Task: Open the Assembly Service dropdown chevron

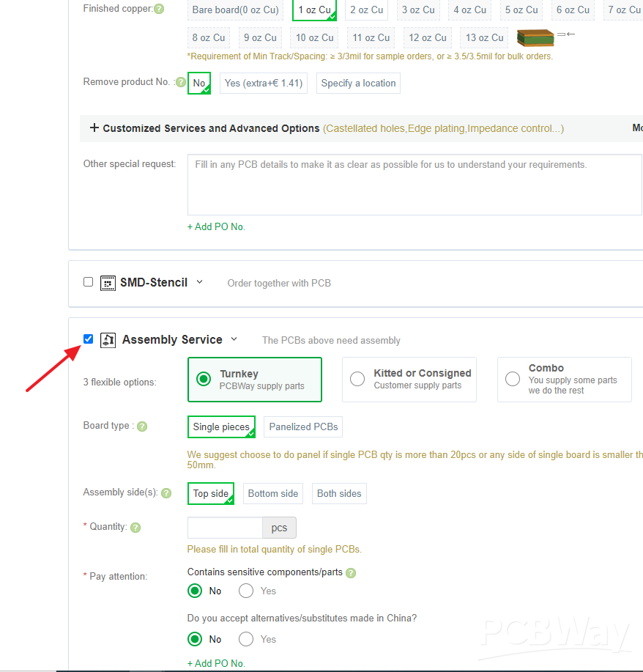Action: click(234, 339)
